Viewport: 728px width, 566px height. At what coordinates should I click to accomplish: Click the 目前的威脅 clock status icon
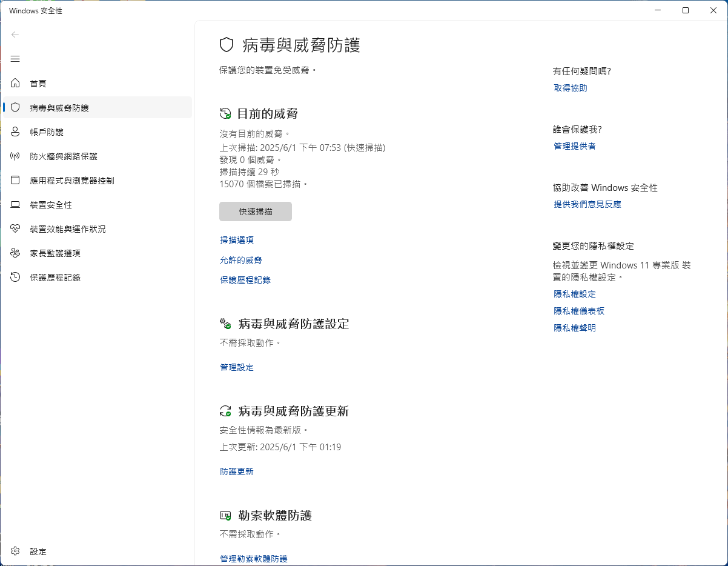[225, 113]
